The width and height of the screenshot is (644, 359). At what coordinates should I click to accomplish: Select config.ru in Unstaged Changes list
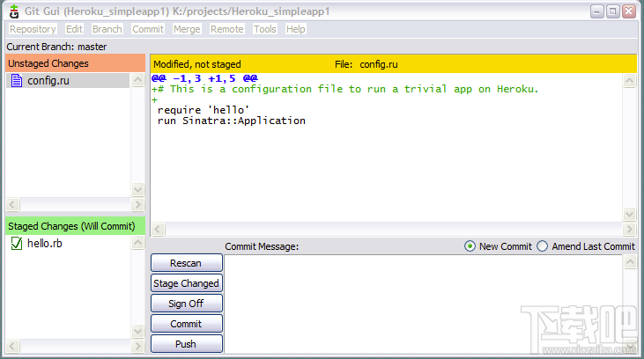[x=68, y=80]
